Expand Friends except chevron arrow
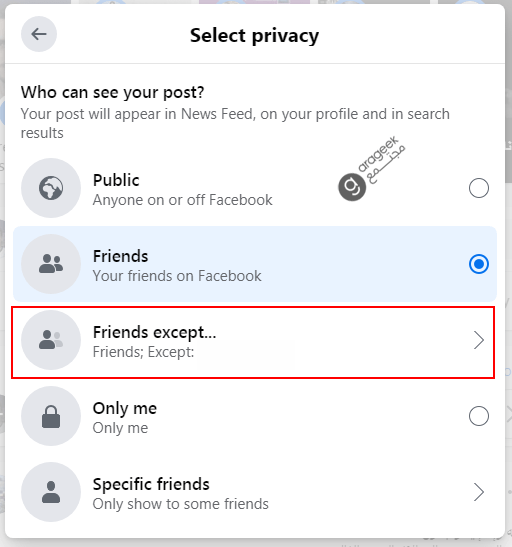This screenshot has width=512, height=547. (x=479, y=340)
